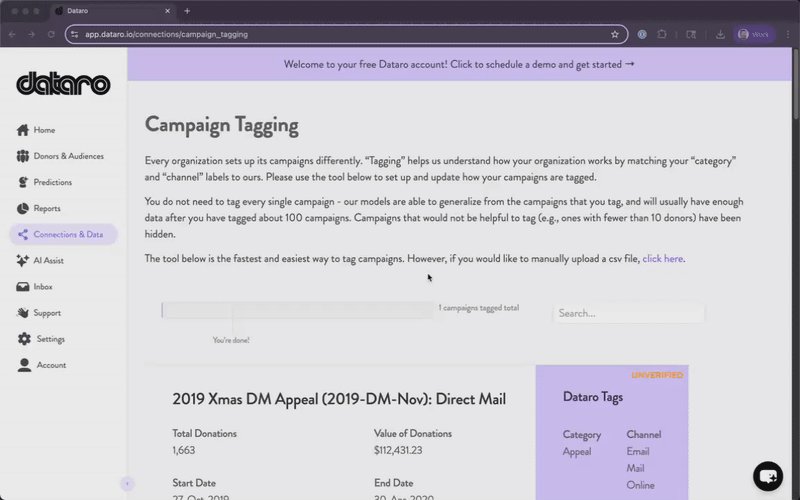Click the 'Email' channel tag
Image resolution: width=800 pixels, height=500 pixels.
tap(638, 452)
